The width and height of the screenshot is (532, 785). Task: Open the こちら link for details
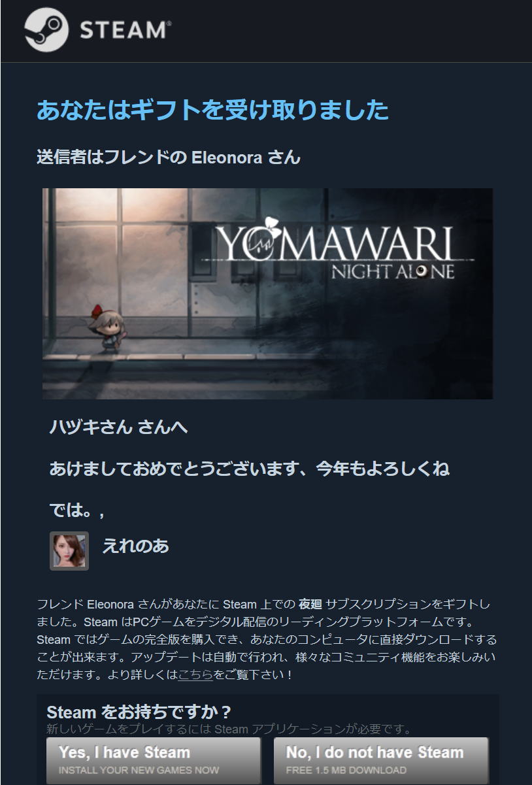click(195, 675)
